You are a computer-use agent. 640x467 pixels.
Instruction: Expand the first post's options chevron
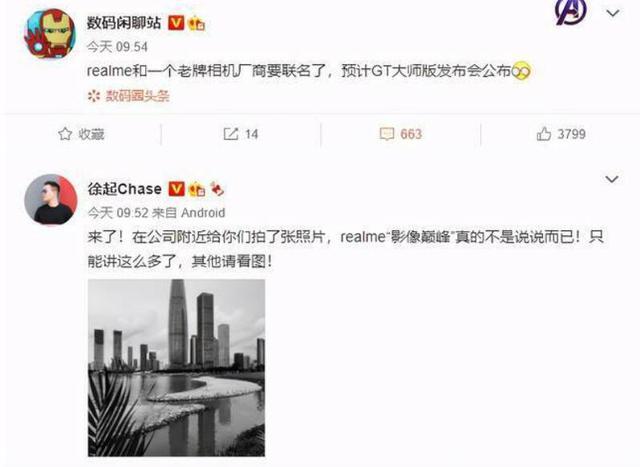[x=613, y=13]
